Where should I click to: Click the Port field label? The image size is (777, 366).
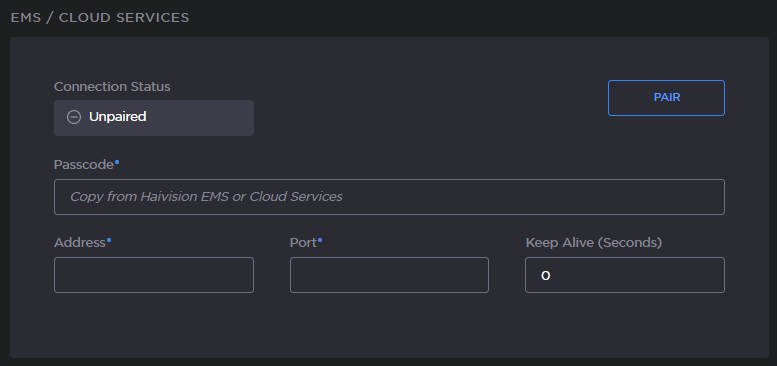(x=303, y=243)
